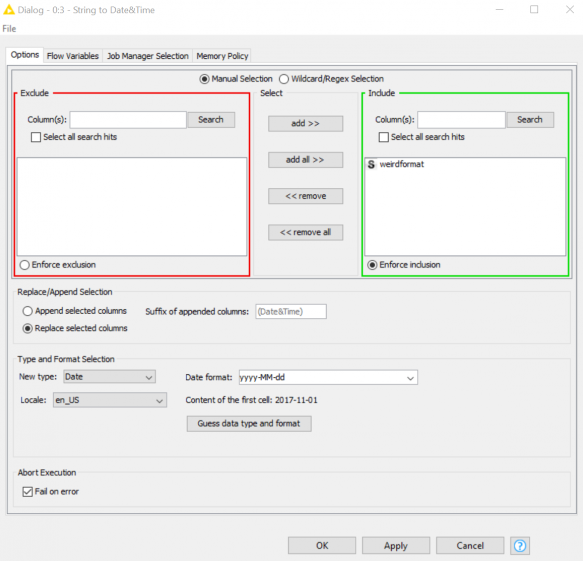Image resolution: width=583 pixels, height=561 pixels.
Task: Click the << remove all button
Action: tap(306, 232)
